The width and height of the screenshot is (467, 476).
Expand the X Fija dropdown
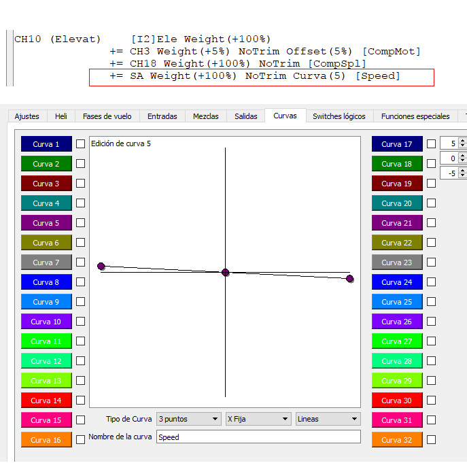coord(258,419)
